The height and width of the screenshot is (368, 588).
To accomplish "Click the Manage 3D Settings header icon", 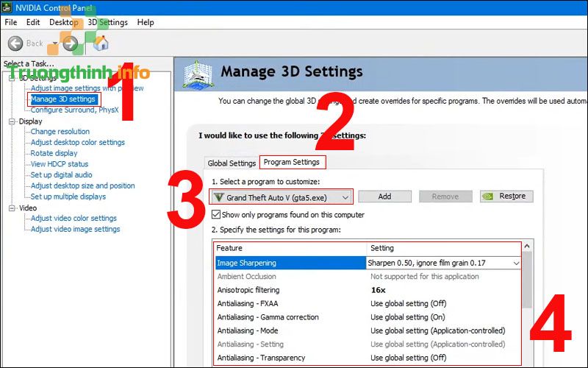I will click(198, 74).
